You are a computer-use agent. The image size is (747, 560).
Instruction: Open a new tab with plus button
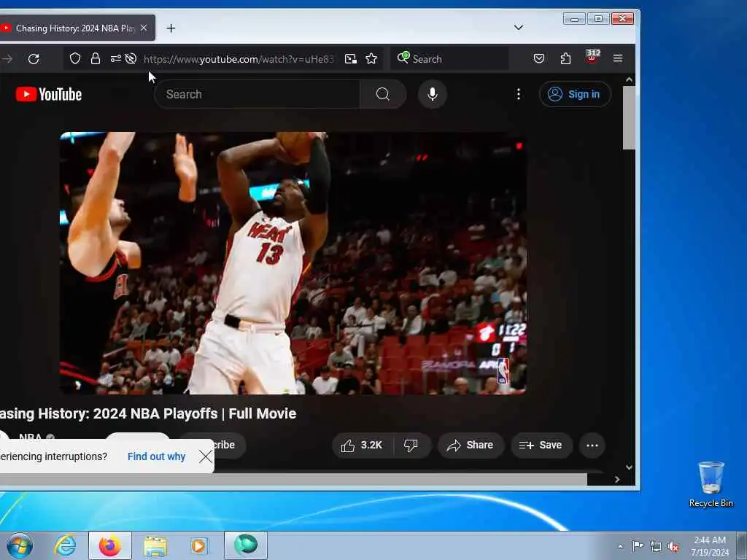pyautogui.click(x=171, y=28)
